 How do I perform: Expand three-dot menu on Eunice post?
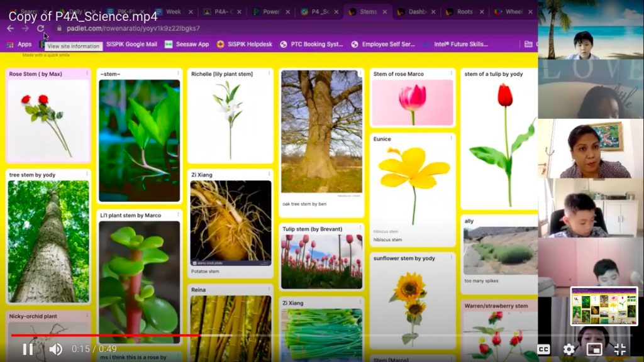pos(450,139)
